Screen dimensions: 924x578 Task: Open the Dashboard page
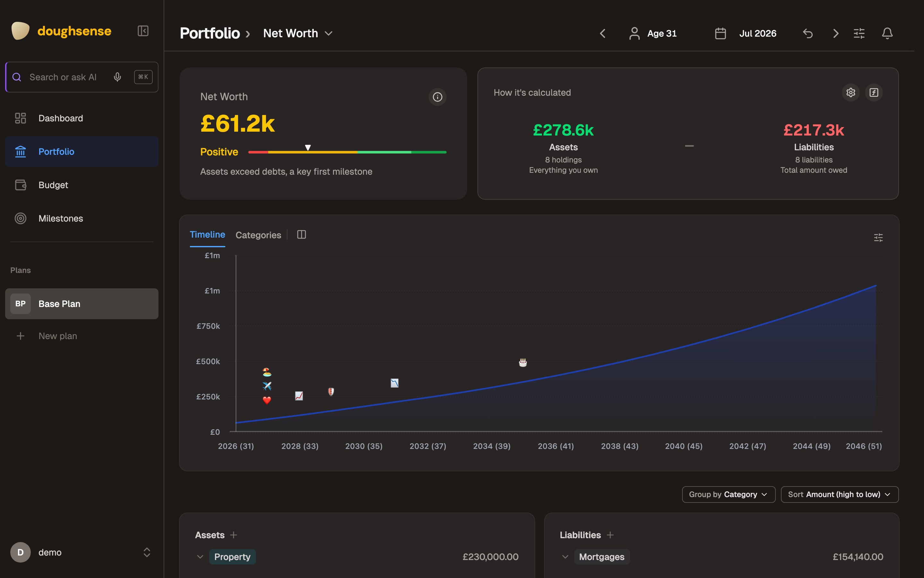coord(82,118)
